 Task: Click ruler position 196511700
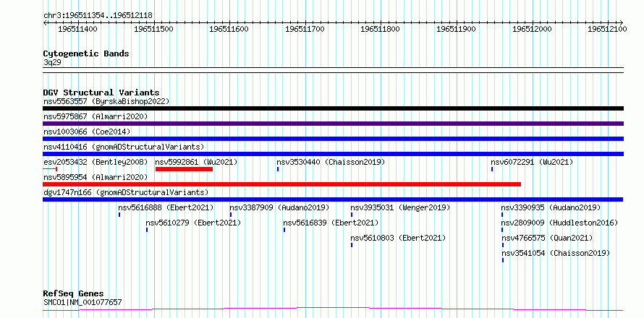click(305, 29)
